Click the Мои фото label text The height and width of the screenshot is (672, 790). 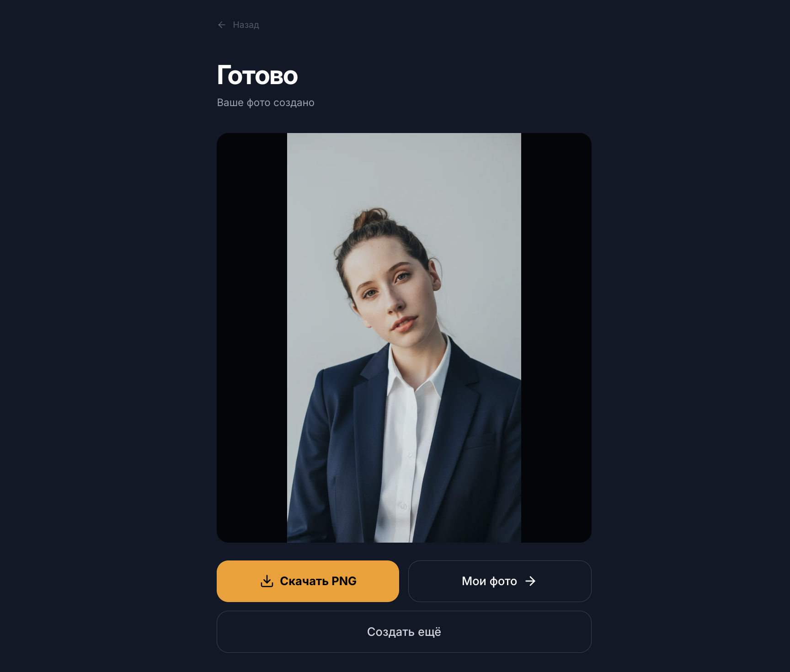point(489,581)
